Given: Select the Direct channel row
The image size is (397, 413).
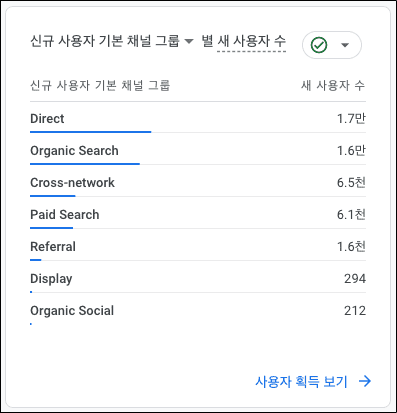Looking at the screenshot, I should tap(198, 118).
